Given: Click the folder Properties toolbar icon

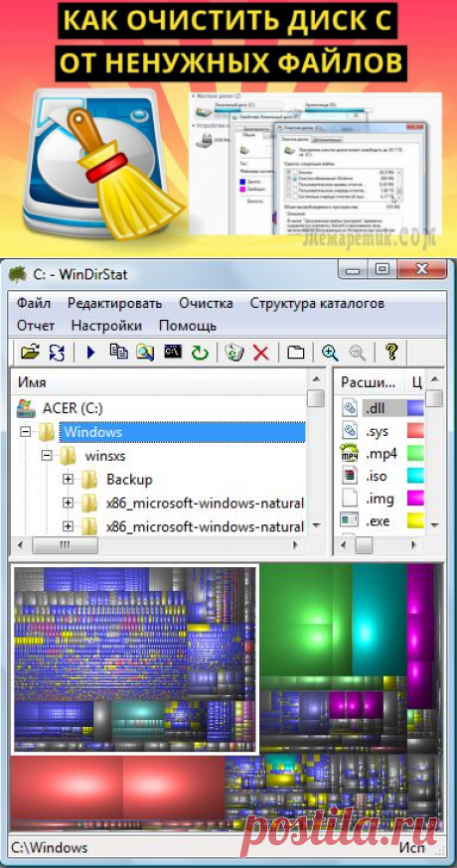Looking at the screenshot, I should [296, 353].
